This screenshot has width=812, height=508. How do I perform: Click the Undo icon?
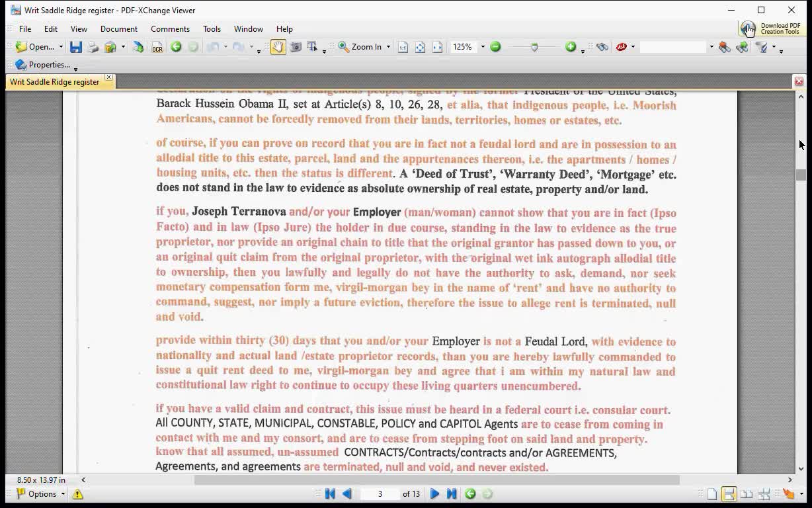[x=212, y=47]
